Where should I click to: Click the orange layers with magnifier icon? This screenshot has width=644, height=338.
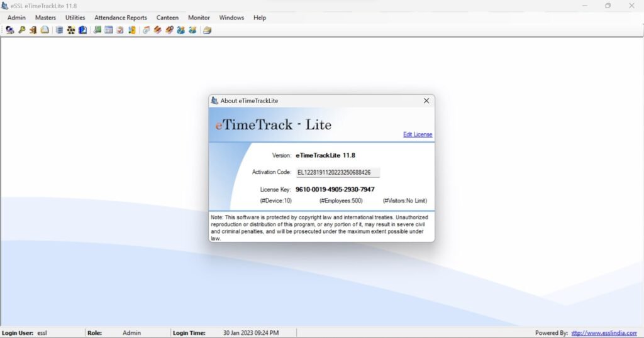tap(169, 30)
